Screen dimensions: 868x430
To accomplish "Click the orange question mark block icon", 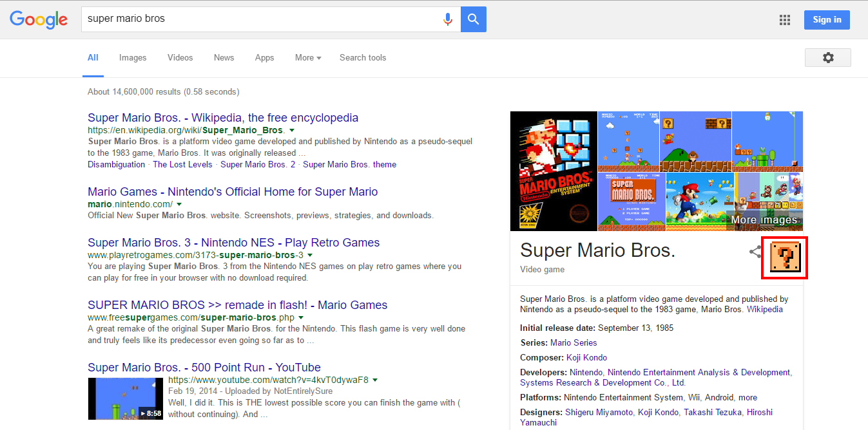I will pyautogui.click(x=785, y=257).
